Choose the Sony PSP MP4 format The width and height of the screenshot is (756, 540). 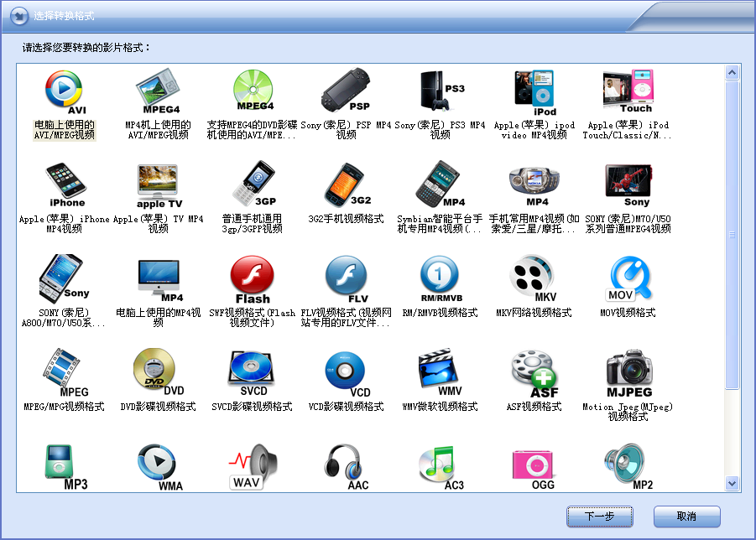[x=346, y=91]
